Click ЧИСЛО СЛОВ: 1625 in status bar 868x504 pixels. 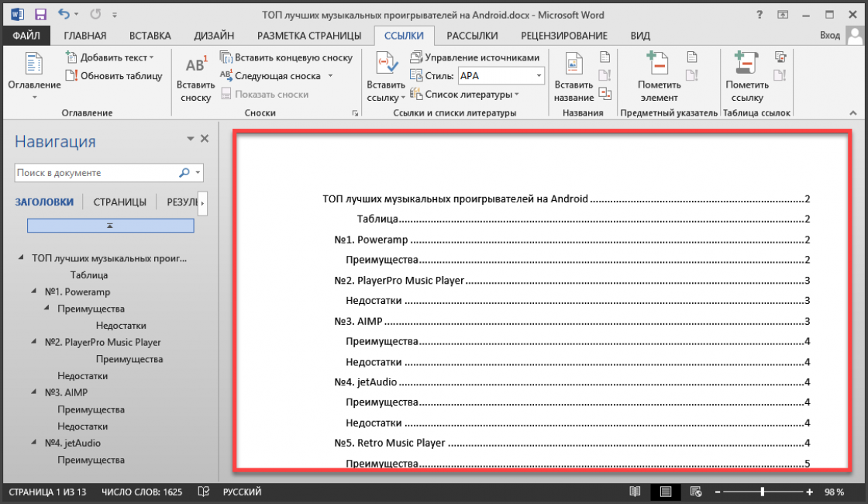click(142, 492)
